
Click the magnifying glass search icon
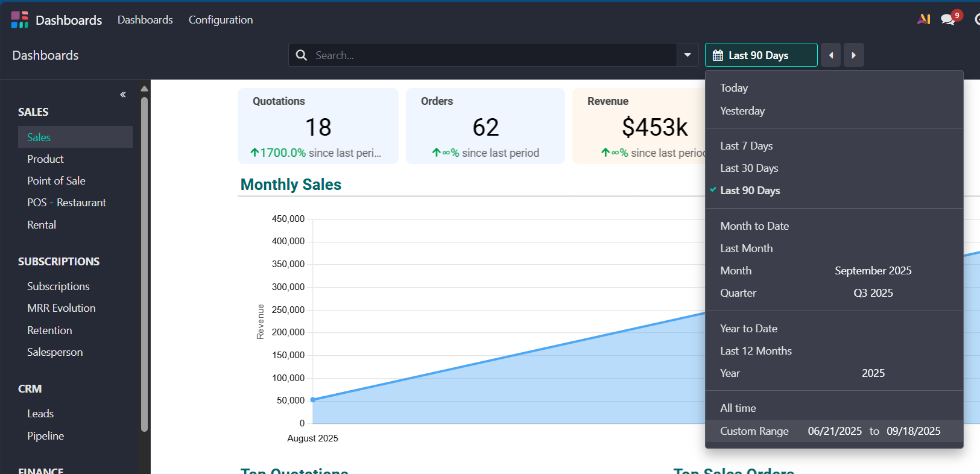[x=302, y=55]
